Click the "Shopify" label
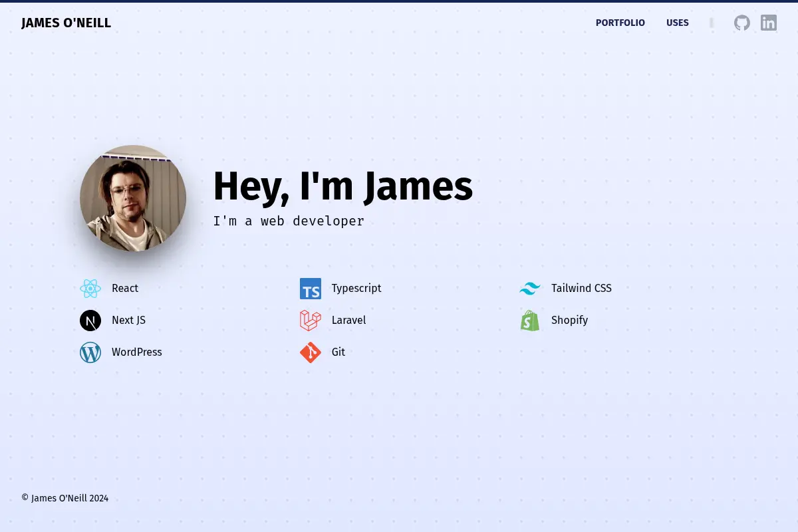The height and width of the screenshot is (532, 798). tap(570, 320)
